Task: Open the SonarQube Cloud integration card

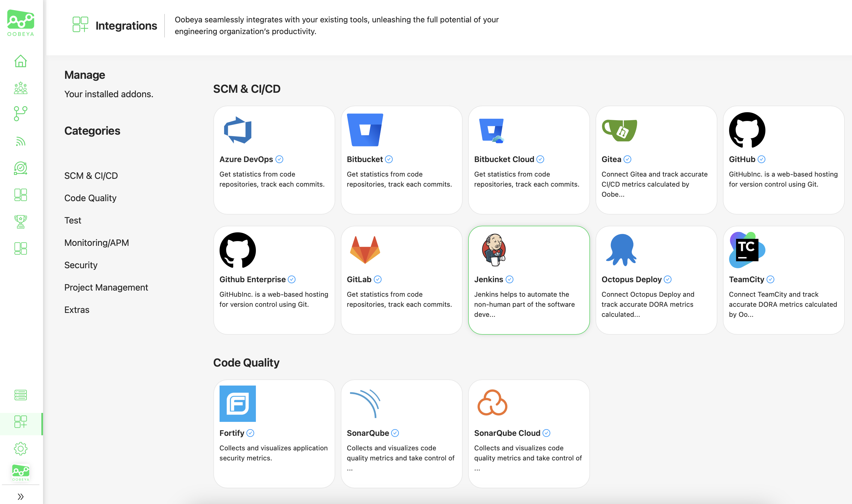Action: (x=529, y=434)
